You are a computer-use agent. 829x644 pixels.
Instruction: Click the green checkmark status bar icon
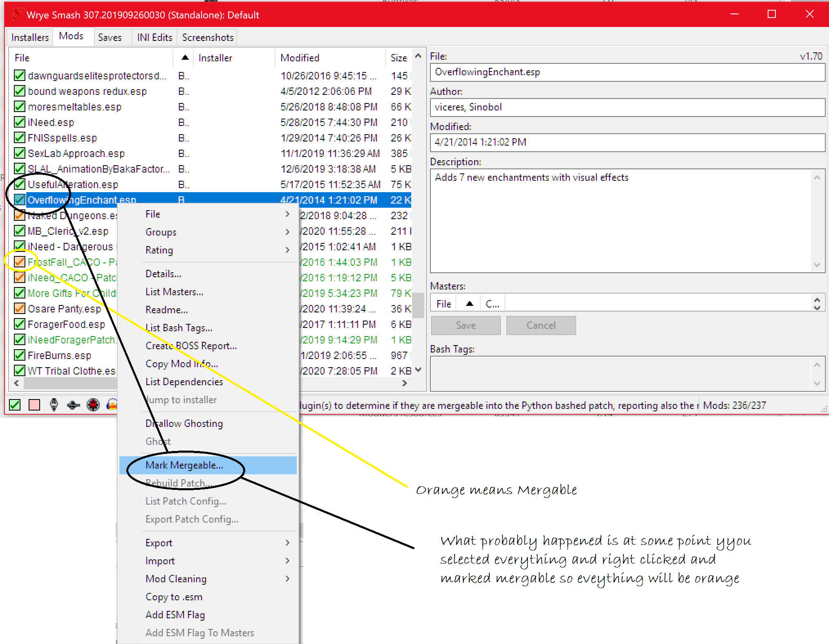pos(15,405)
